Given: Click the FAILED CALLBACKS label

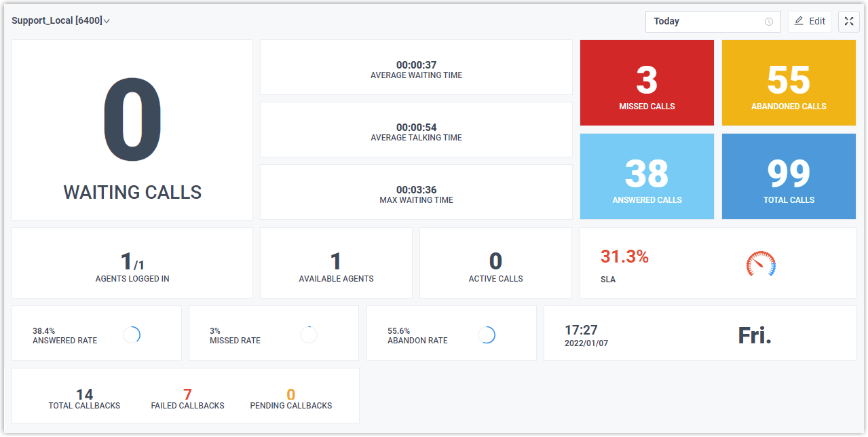Looking at the screenshot, I should pyautogui.click(x=187, y=406).
